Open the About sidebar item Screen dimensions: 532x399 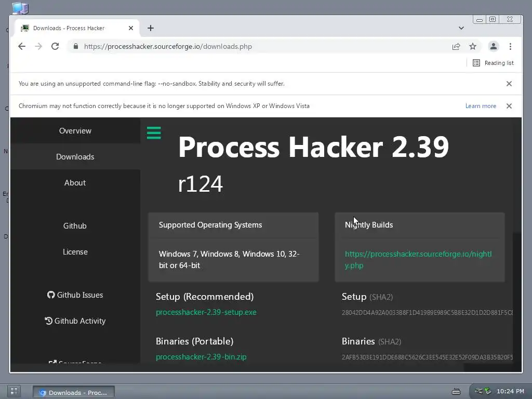point(75,182)
